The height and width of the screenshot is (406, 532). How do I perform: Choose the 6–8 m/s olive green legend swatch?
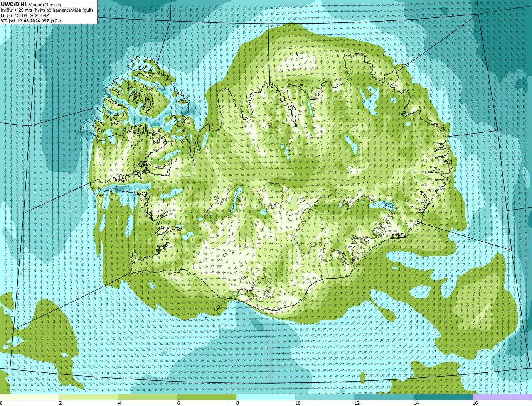(x=207, y=397)
